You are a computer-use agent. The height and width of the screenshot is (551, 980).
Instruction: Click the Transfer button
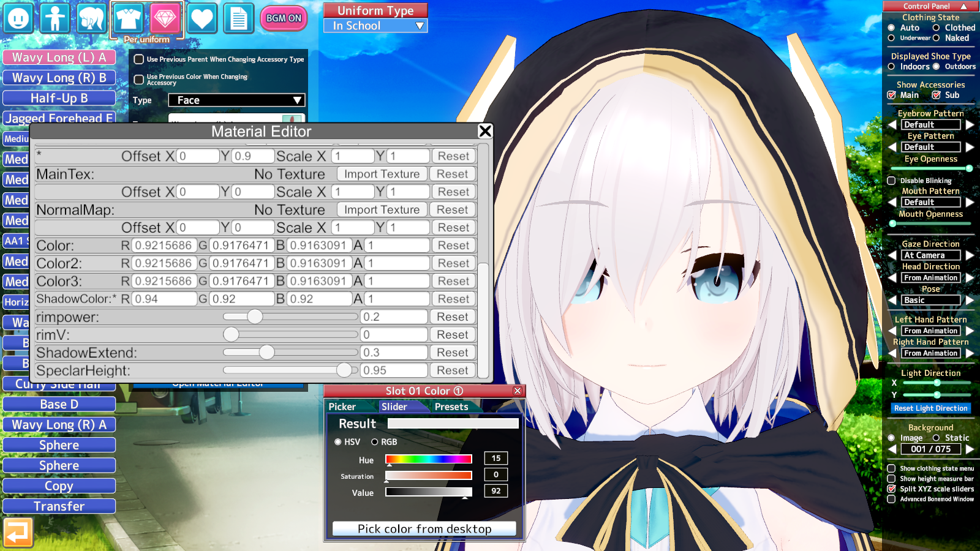pyautogui.click(x=59, y=506)
